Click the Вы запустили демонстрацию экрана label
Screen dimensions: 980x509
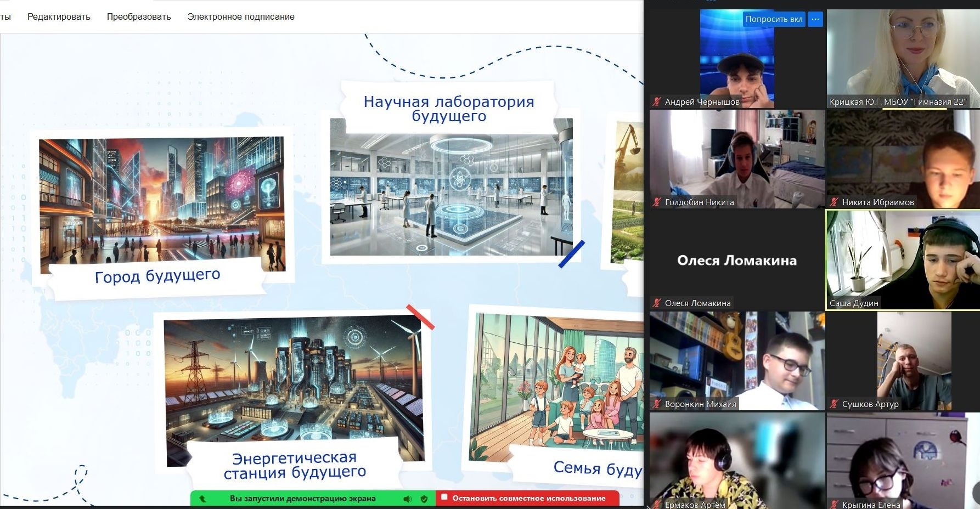(303, 499)
